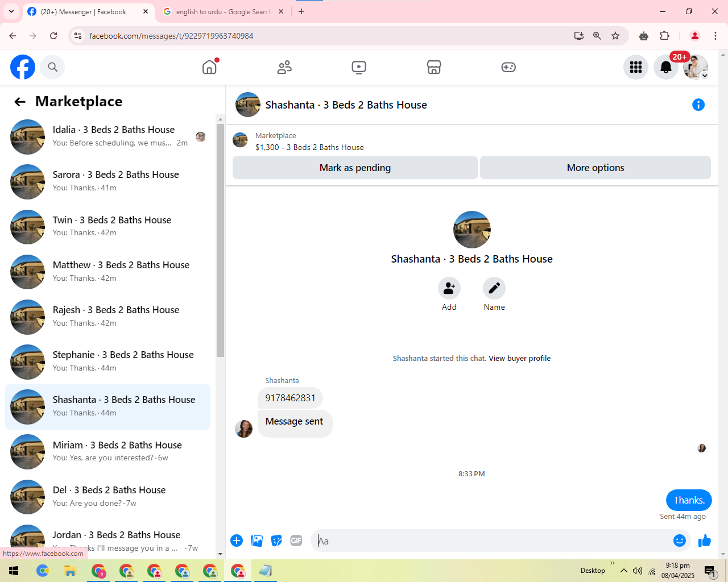This screenshot has height=582, width=728.
Task: Select Shashanta conversation in list
Action: (108, 407)
